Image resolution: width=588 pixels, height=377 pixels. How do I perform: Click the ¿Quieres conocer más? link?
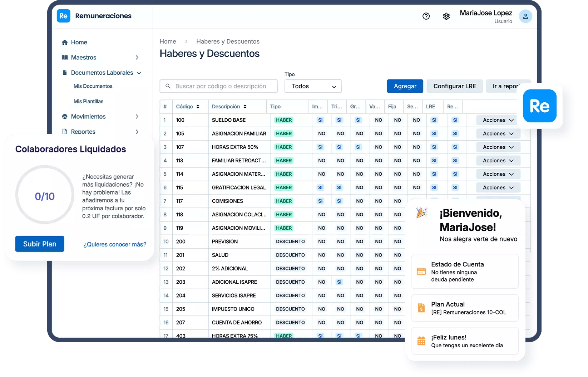tap(115, 244)
